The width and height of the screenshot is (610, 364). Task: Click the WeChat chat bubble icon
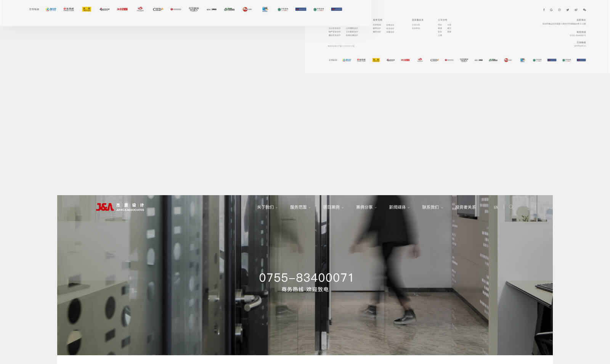[x=584, y=10]
